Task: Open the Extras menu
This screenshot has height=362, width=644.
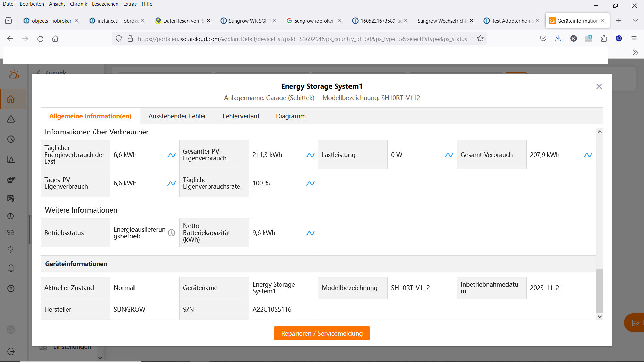Action: coord(130,4)
